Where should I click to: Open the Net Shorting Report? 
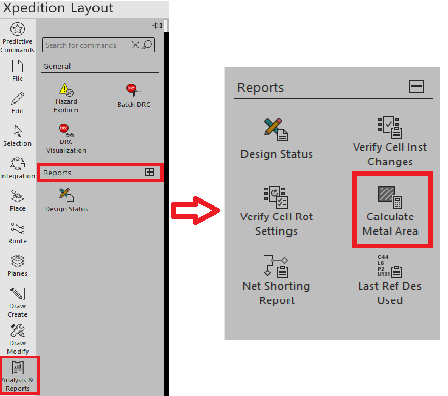click(276, 280)
